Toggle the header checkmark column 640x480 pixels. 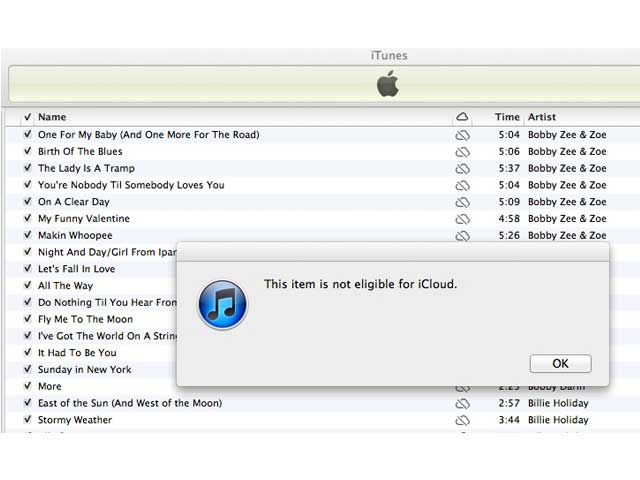click(x=27, y=117)
